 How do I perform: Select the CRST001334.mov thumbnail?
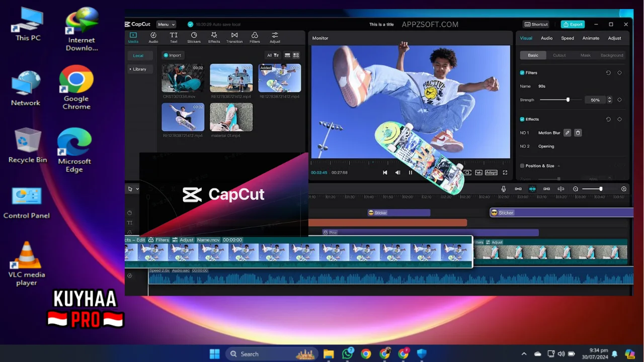click(183, 78)
